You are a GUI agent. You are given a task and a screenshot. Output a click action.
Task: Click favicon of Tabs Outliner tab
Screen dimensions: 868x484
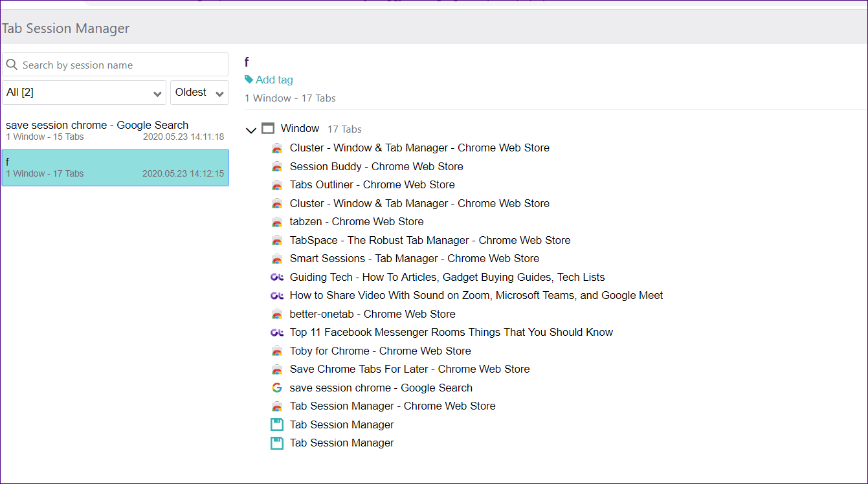(277, 185)
